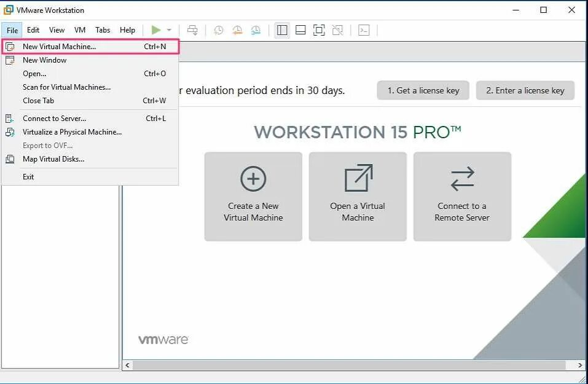Open the View menu

pyautogui.click(x=57, y=30)
